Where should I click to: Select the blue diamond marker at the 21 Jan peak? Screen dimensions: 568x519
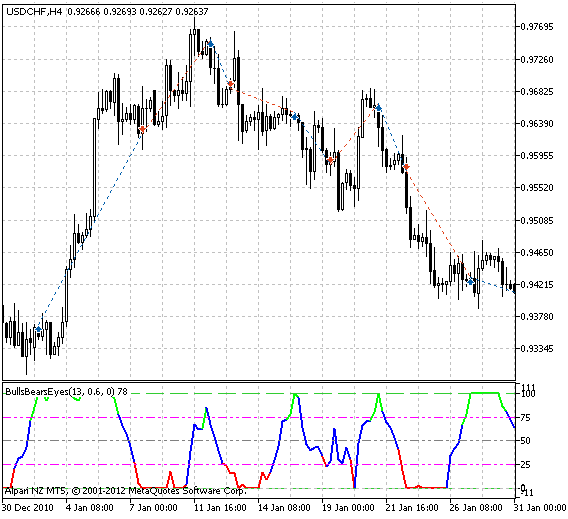pos(379,108)
